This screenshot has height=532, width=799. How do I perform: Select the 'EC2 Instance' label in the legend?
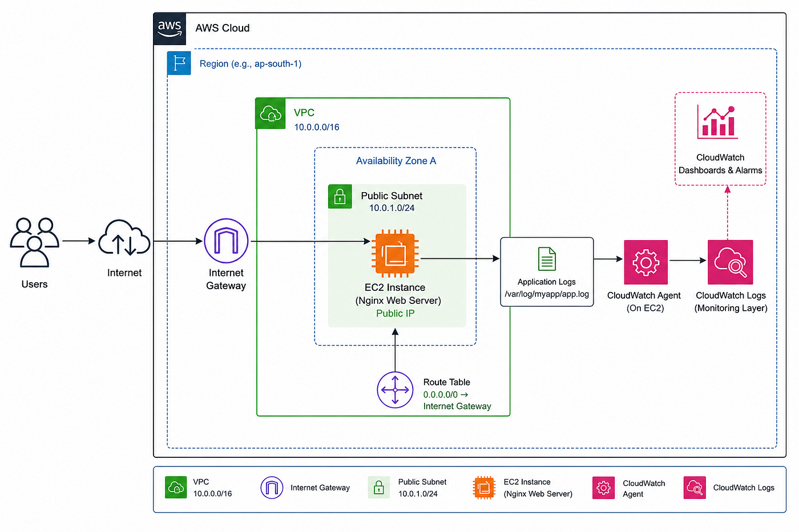(x=527, y=482)
